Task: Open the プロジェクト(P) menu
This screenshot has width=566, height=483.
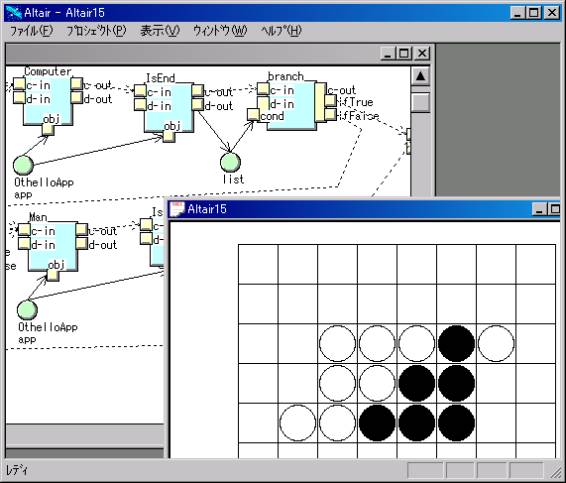Action: click(96, 31)
